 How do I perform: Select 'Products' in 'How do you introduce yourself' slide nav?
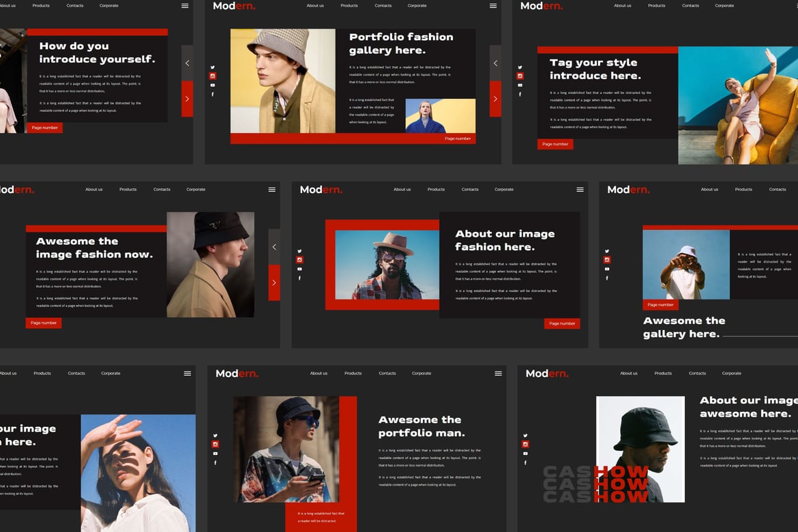click(x=41, y=5)
